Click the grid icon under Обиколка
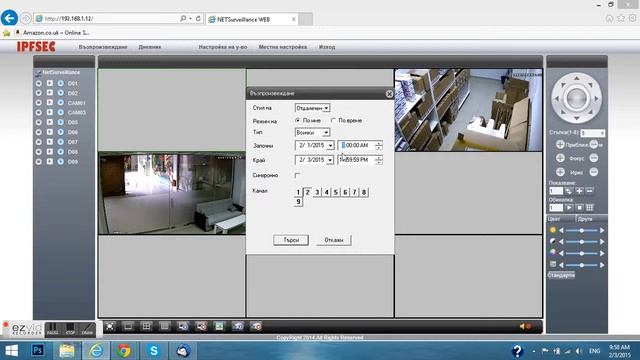Viewport: 640px width, 360px height. coord(589,208)
